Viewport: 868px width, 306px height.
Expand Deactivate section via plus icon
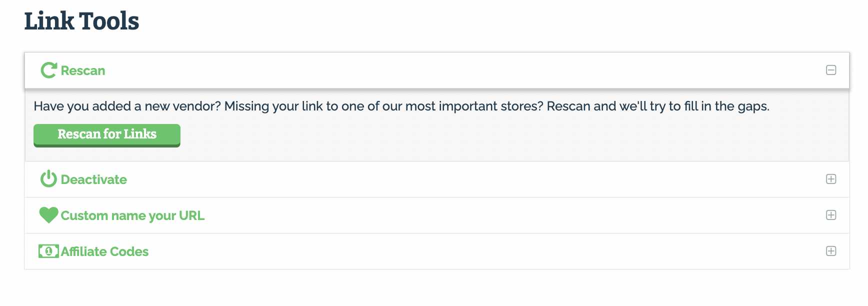click(831, 179)
